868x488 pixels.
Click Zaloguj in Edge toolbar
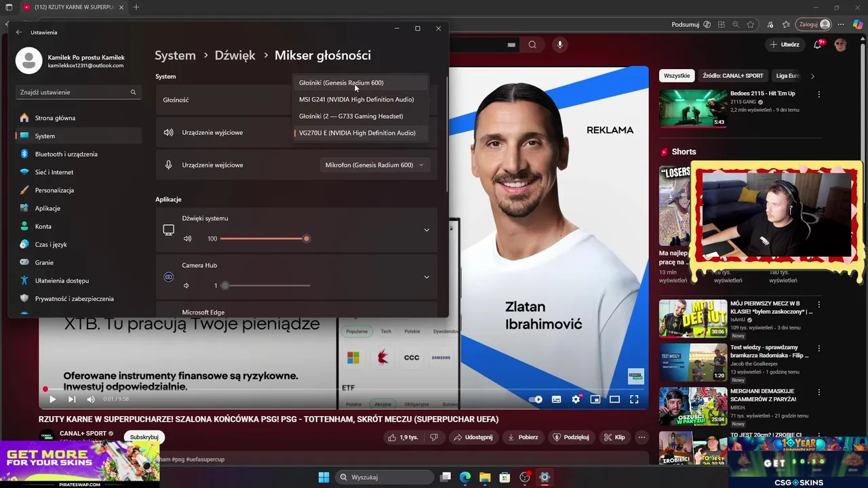[x=814, y=24]
